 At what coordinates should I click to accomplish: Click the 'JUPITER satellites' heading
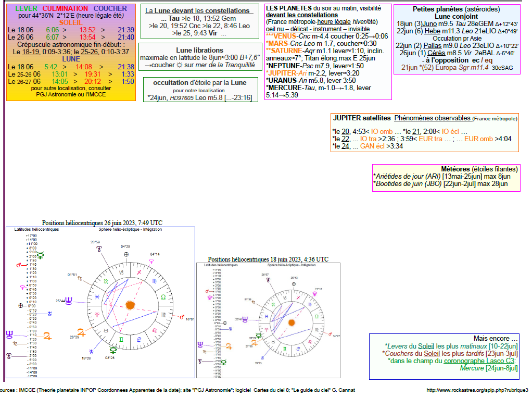point(362,118)
